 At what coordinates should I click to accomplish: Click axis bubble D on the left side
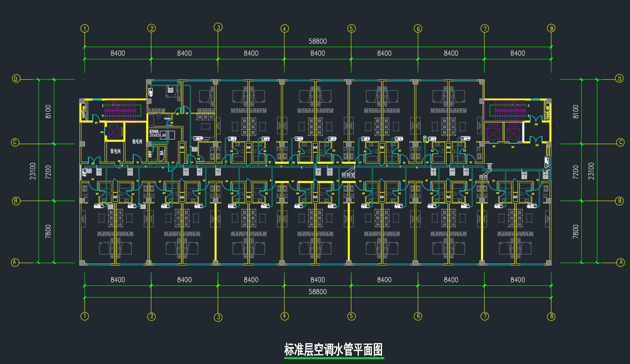(16, 79)
